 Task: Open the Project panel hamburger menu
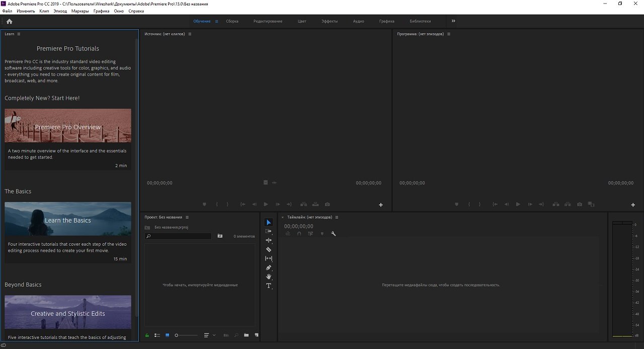point(187,217)
